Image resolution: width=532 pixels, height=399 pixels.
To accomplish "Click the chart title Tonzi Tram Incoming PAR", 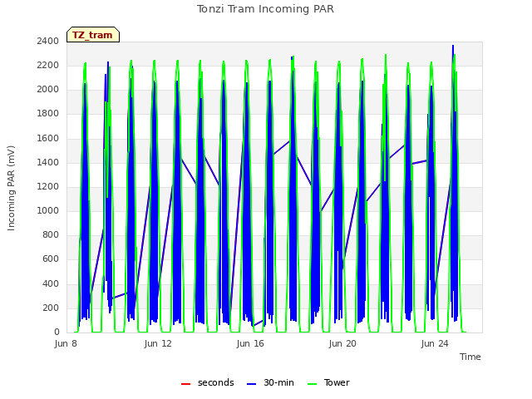I will point(265,9).
